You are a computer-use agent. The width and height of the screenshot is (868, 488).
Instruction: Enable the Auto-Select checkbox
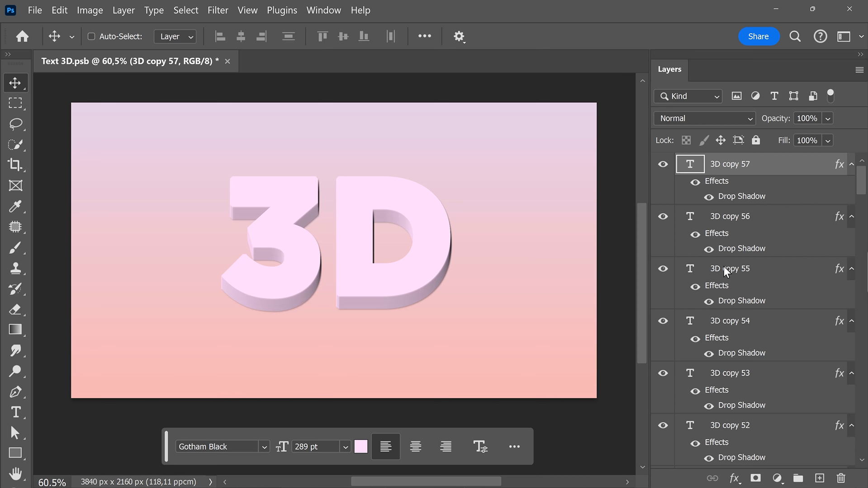91,36
